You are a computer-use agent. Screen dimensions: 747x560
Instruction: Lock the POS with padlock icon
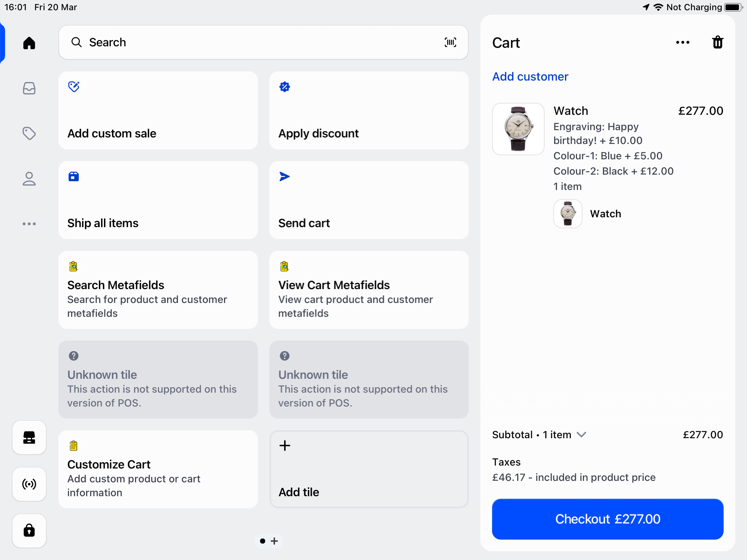(x=29, y=530)
